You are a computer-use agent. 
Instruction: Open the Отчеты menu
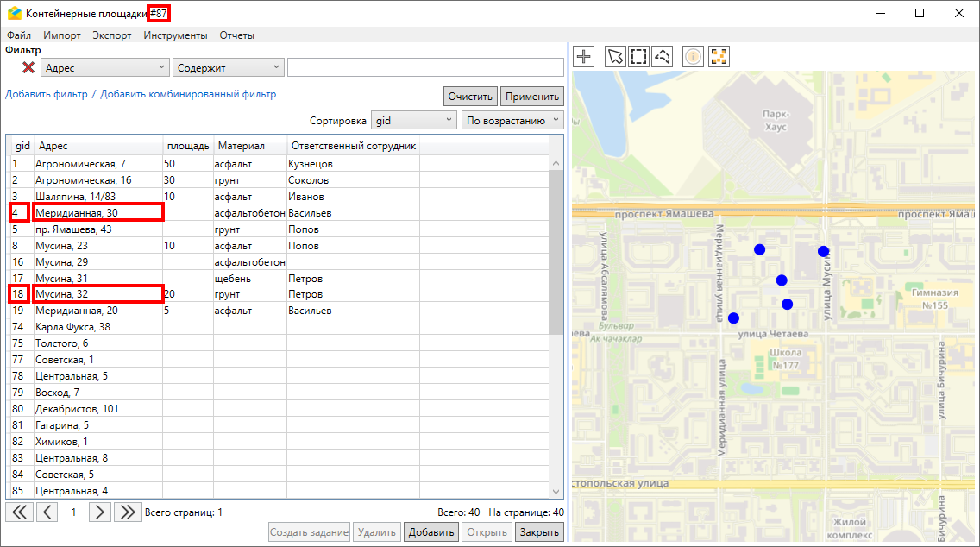pyautogui.click(x=236, y=35)
